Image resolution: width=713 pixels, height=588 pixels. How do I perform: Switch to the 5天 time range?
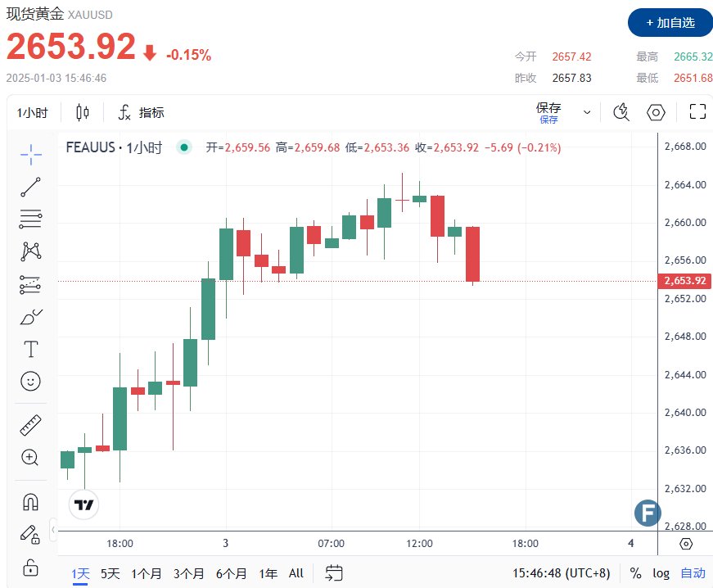pos(111,573)
